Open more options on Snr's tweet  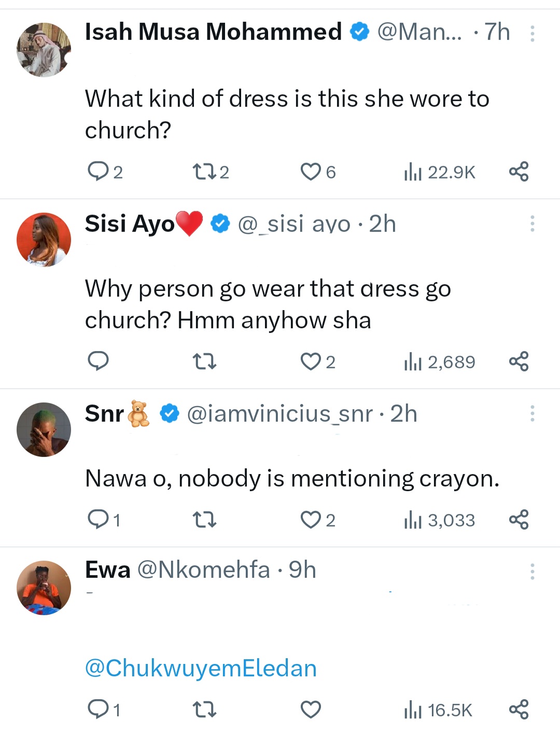pyautogui.click(x=532, y=413)
